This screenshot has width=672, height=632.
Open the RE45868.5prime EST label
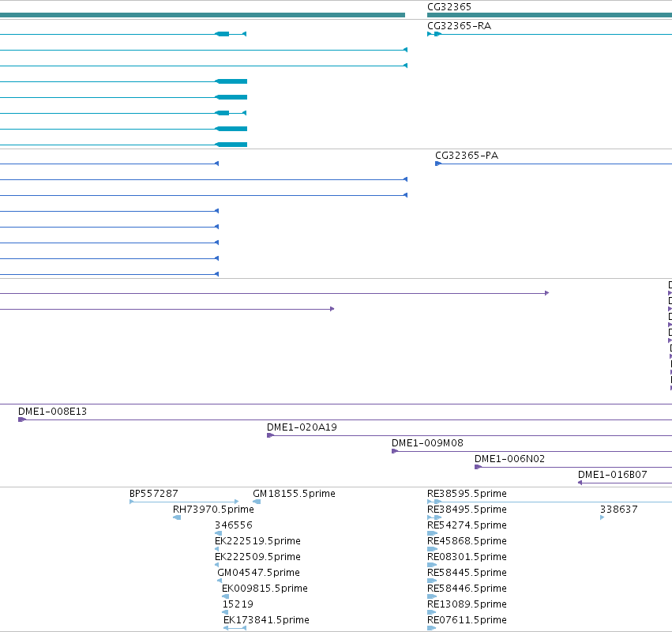467,541
